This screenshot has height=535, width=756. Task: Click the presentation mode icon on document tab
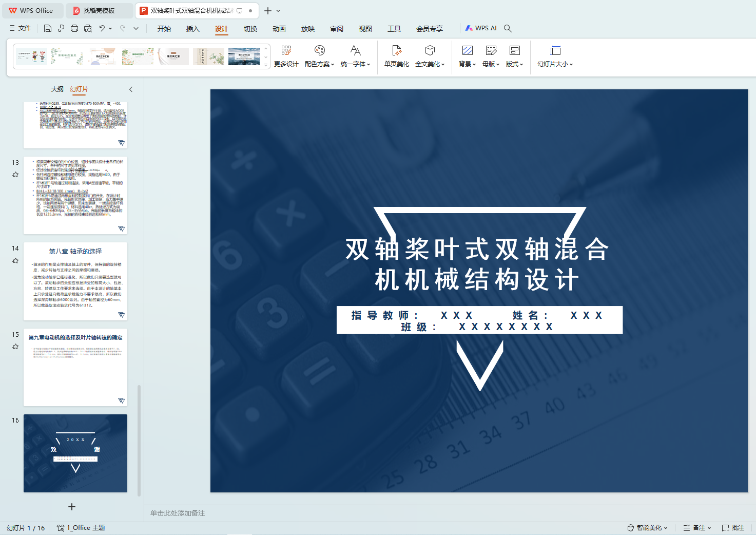pyautogui.click(x=239, y=10)
